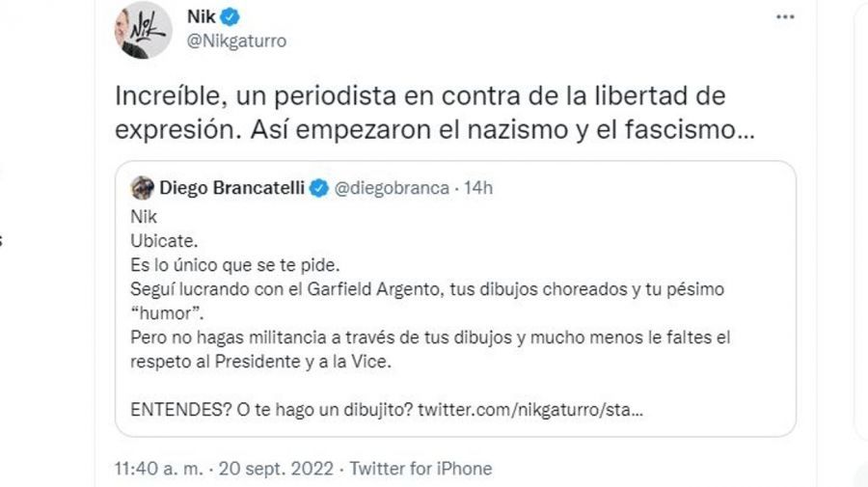Follow the twitter.com/nikgaturro/sta... link
This screenshot has height=487, width=868.
532,410
